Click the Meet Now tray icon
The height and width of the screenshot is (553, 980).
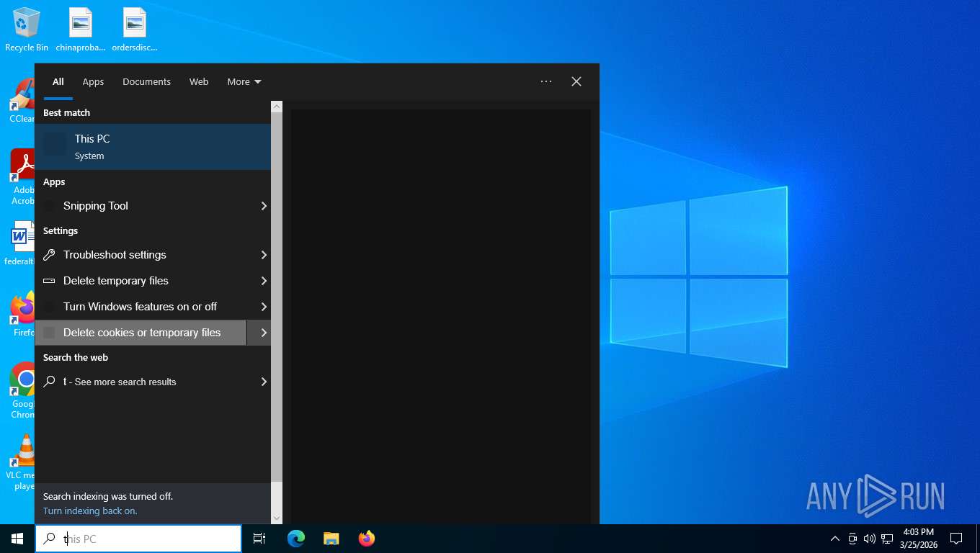852,539
